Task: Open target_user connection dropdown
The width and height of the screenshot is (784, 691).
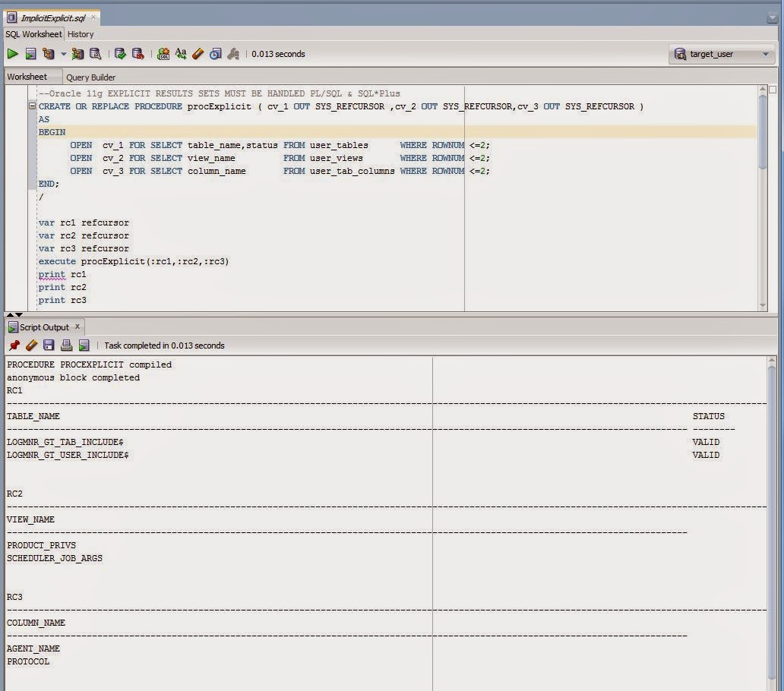Action: point(720,54)
